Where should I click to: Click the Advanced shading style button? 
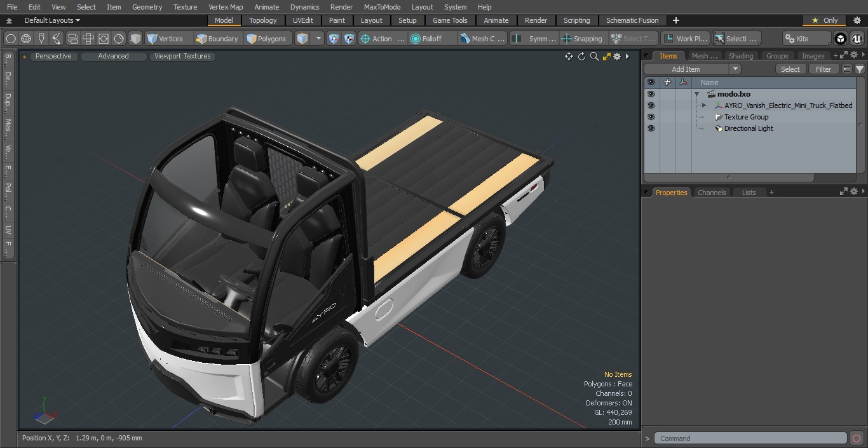coord(114,56)
